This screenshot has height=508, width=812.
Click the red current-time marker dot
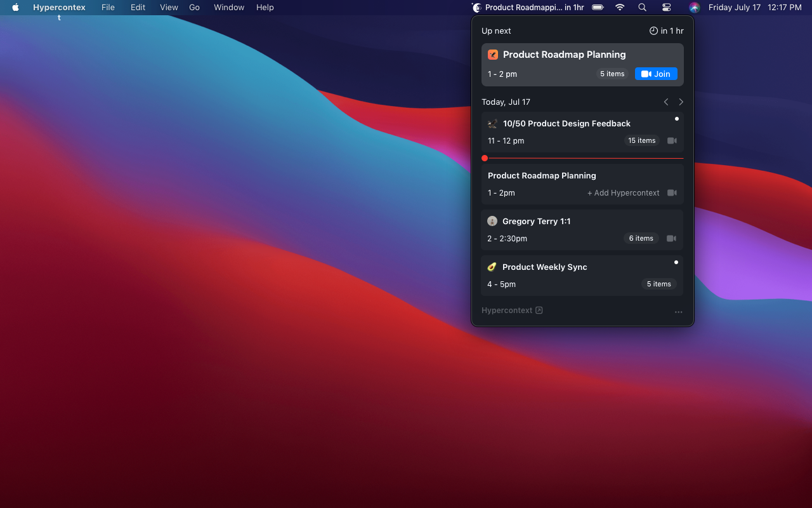coord(485,158)
